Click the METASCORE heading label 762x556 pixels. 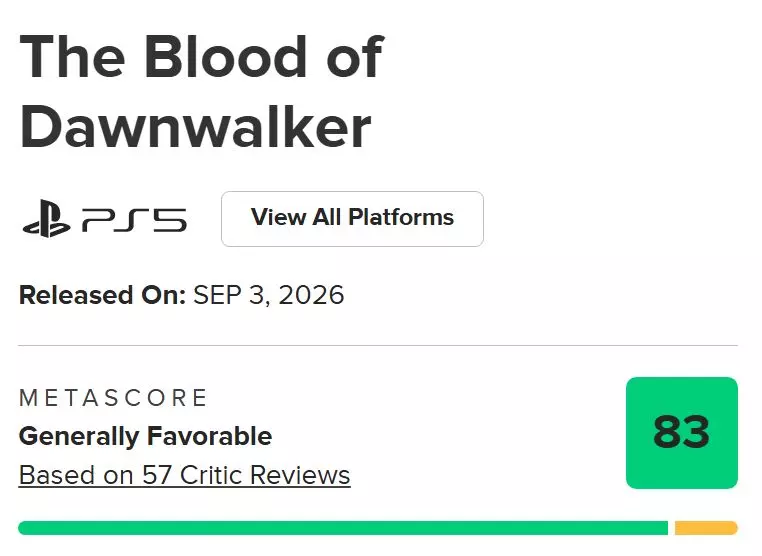113,398
